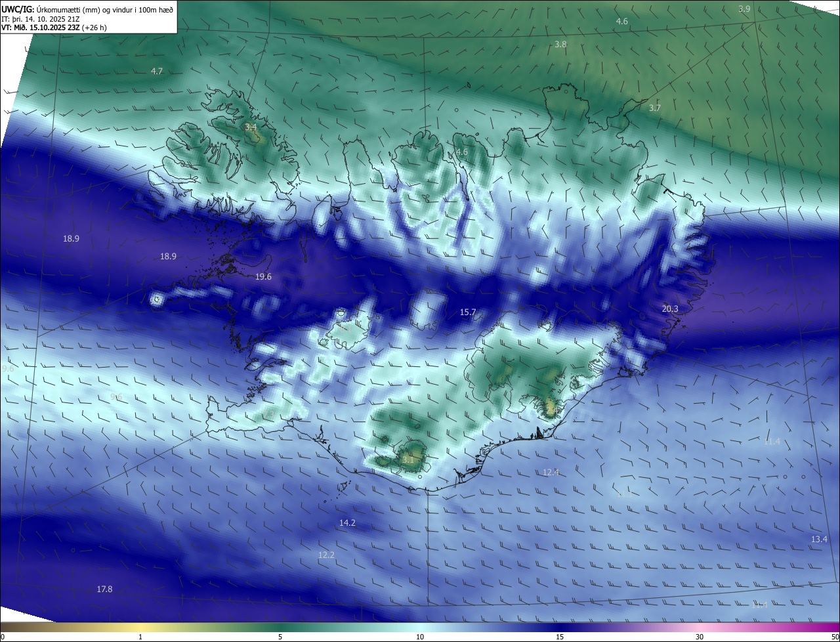This screenshot has height=642, width=840.
Task: Click the 3.8 value label on the map
Action: (x=560, y=45)
